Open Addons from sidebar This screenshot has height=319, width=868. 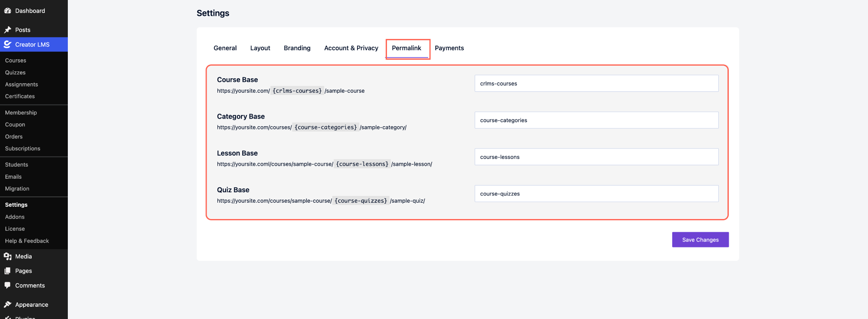pos(15,217)
